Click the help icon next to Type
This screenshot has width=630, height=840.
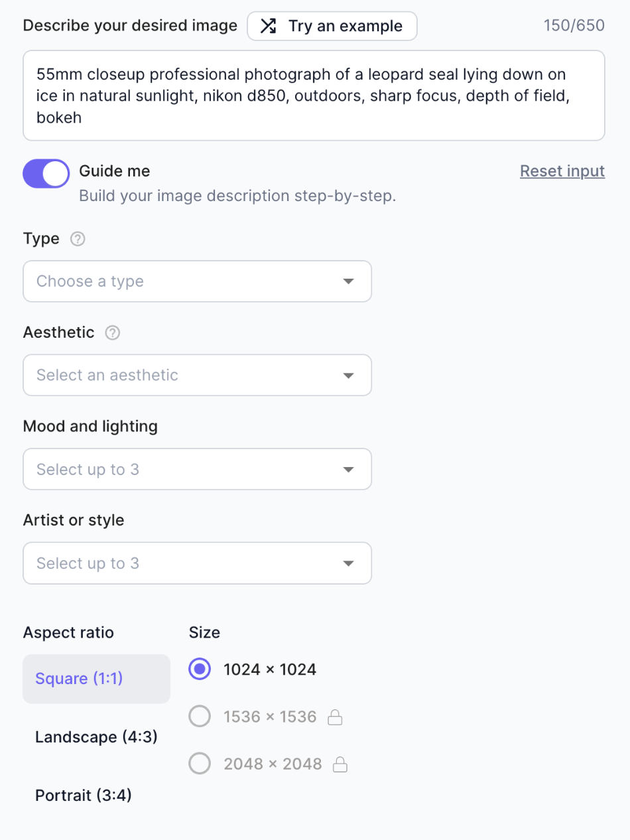point(78,240)
